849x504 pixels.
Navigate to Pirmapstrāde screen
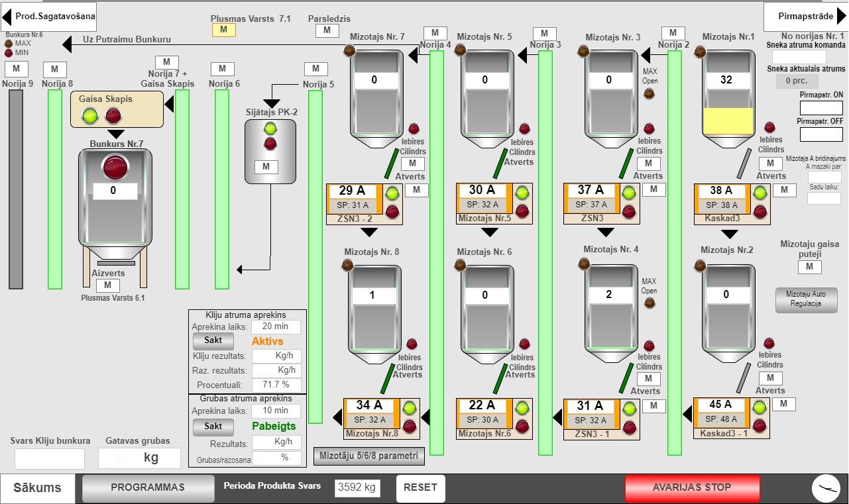pyautogui.click(x=805, y=16)
